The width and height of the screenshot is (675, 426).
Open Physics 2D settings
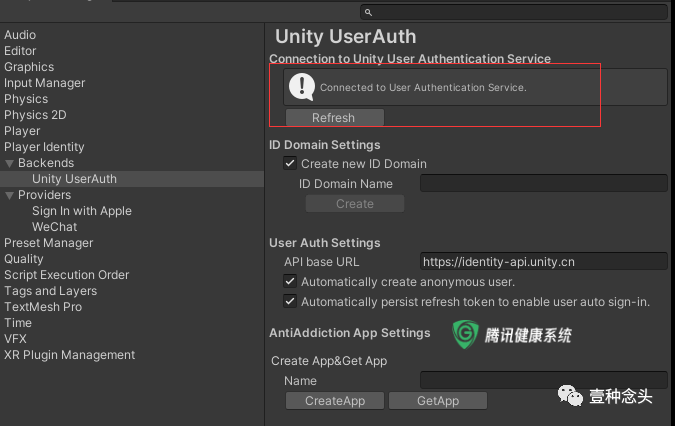pyautogui.click(x=35, y=115)
